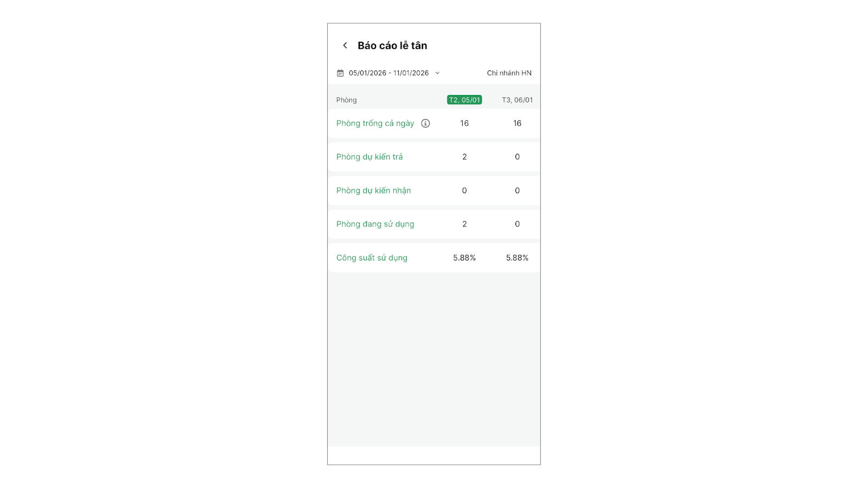This screenshot has height=488, width=868.
Task: Go back using the left arrow icon
Action: coord(345,46)
